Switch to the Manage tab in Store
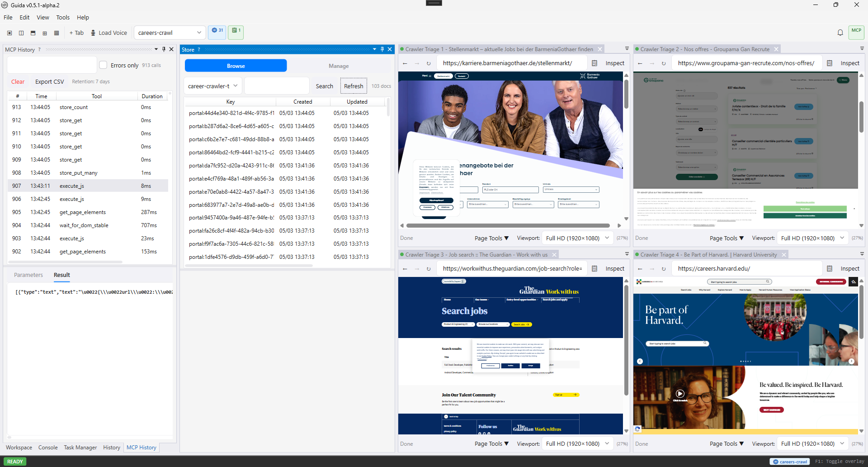The image size is (868, 467). tap(339, 66)
